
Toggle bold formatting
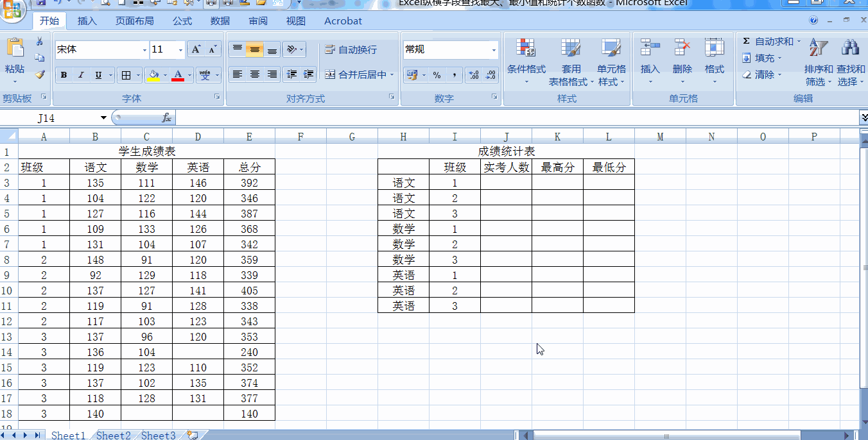click(x=64, y=75)
